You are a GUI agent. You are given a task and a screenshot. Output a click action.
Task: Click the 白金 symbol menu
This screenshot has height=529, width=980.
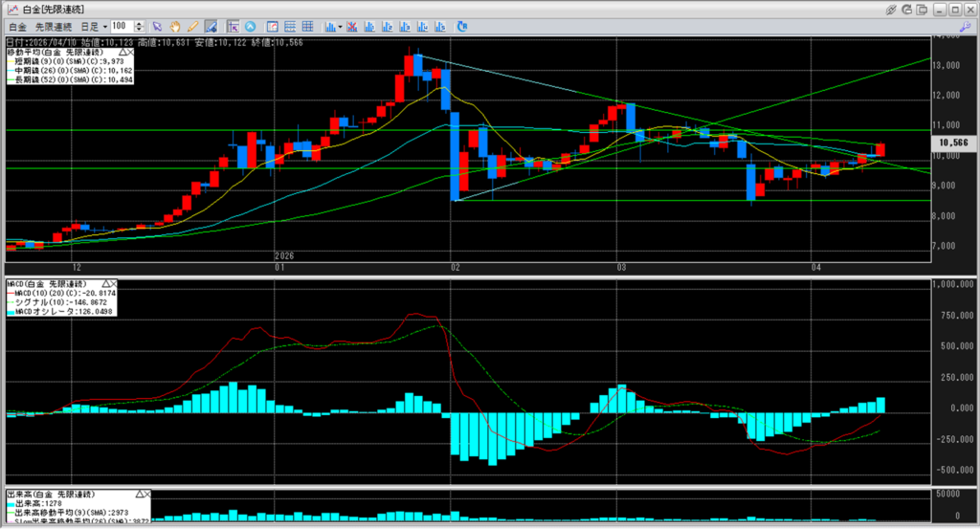click(x=18, y=26)
